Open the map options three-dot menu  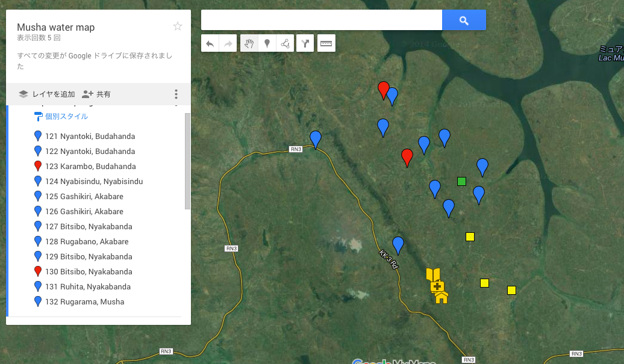(176, 94)
